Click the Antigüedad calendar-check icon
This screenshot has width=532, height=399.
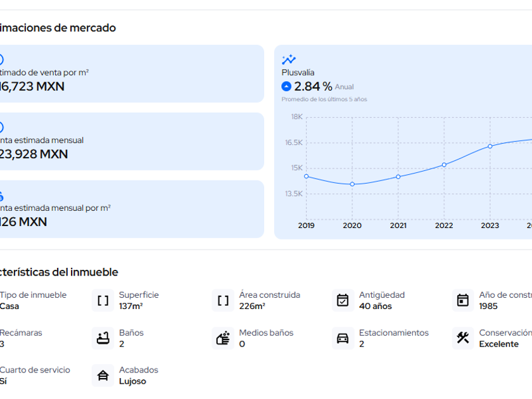[x=343, y=301]
